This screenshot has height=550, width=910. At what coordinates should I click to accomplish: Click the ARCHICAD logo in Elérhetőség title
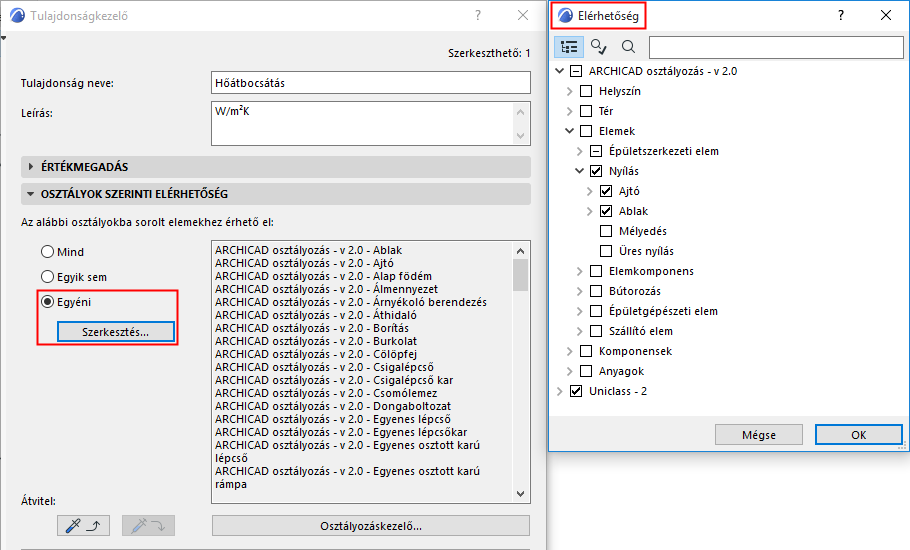coord(566,15)
